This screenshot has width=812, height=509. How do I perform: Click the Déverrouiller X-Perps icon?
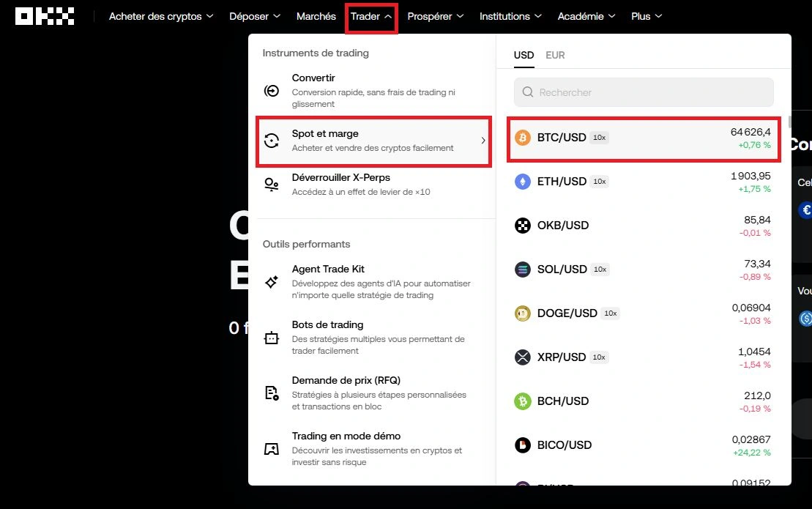pos(272,185)
